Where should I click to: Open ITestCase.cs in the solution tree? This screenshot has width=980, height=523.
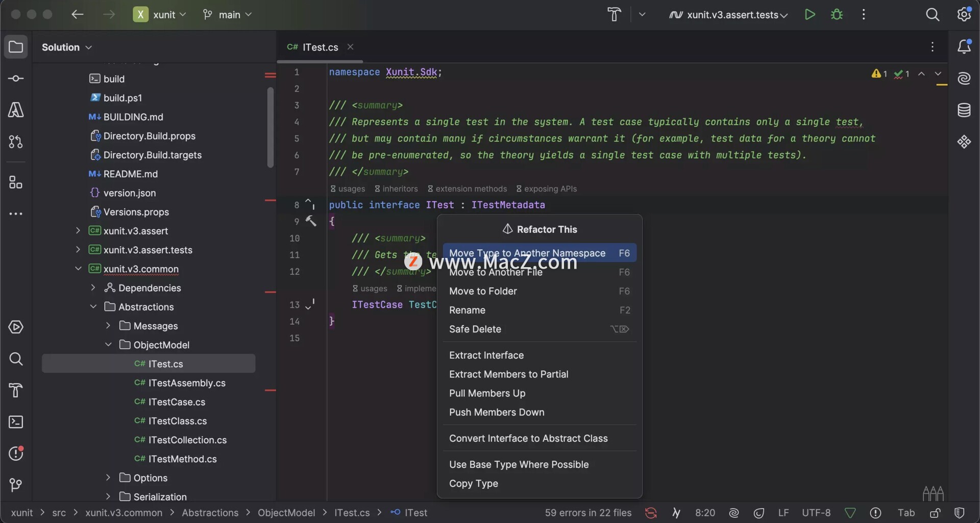tap(177, 402)
